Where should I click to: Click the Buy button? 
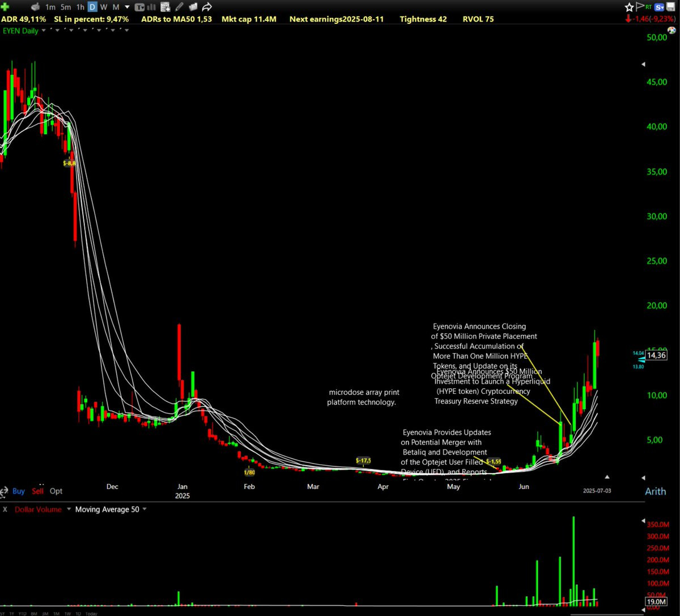pos(19,491)
